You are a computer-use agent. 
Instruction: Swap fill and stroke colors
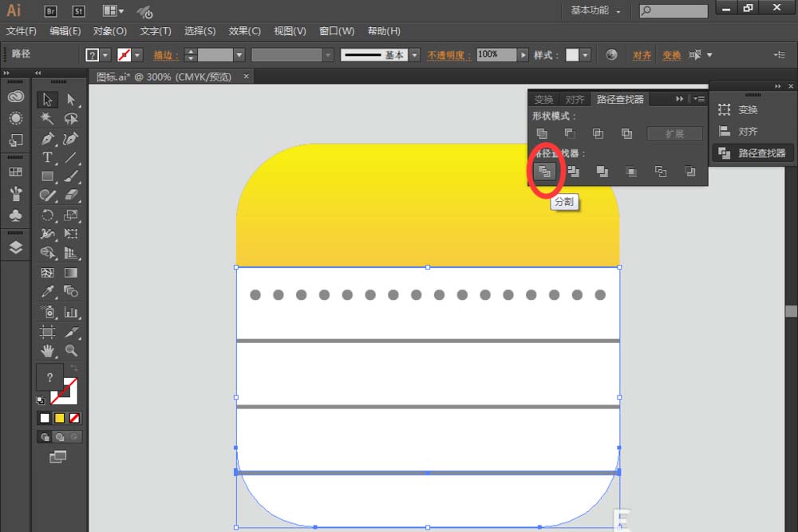tap(73, 367)
